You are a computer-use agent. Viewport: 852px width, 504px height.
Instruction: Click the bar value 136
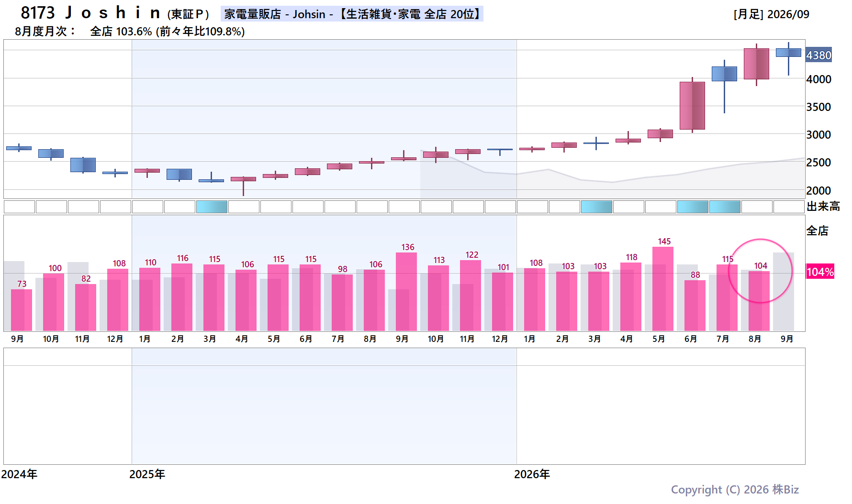click(x=408, y=247)
